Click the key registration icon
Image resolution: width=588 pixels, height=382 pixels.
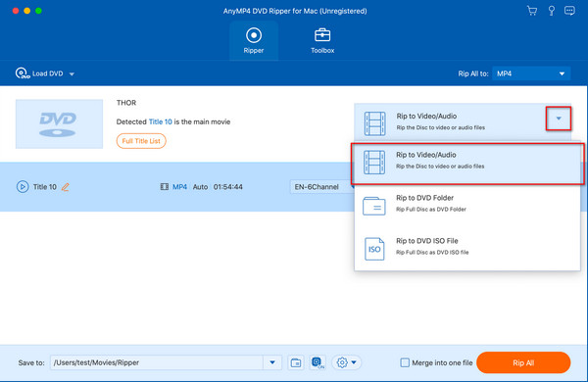click(x=551, y=11)
